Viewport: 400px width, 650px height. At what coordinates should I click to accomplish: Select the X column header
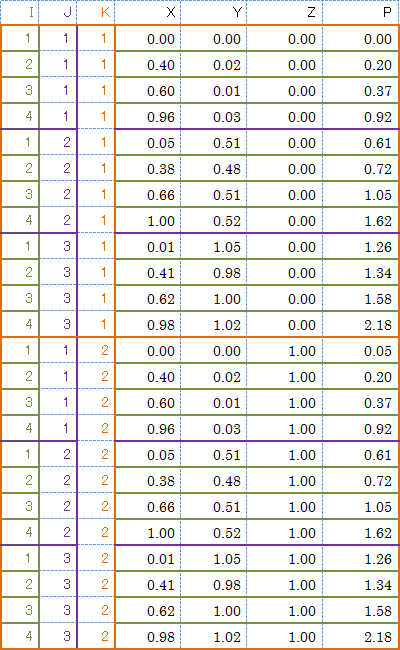148,12
